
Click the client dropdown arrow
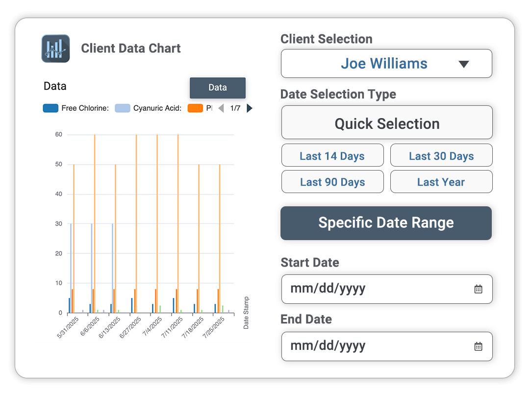463,64
